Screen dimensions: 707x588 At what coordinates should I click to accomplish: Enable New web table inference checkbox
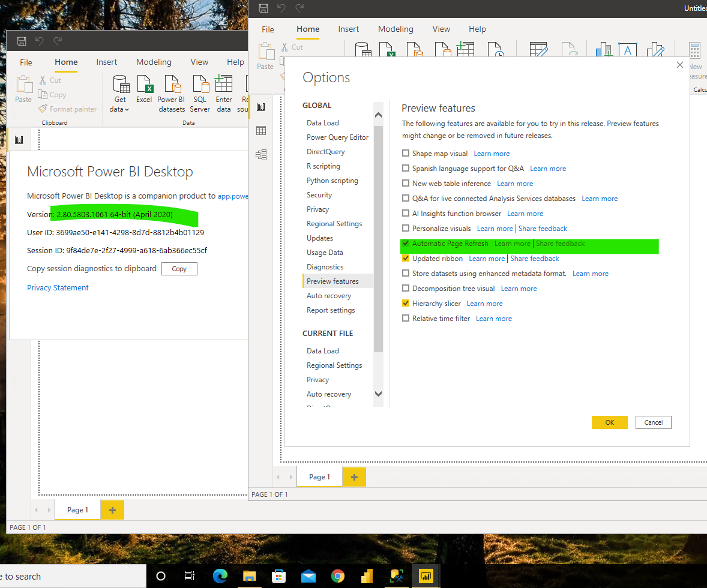point(406,183)
